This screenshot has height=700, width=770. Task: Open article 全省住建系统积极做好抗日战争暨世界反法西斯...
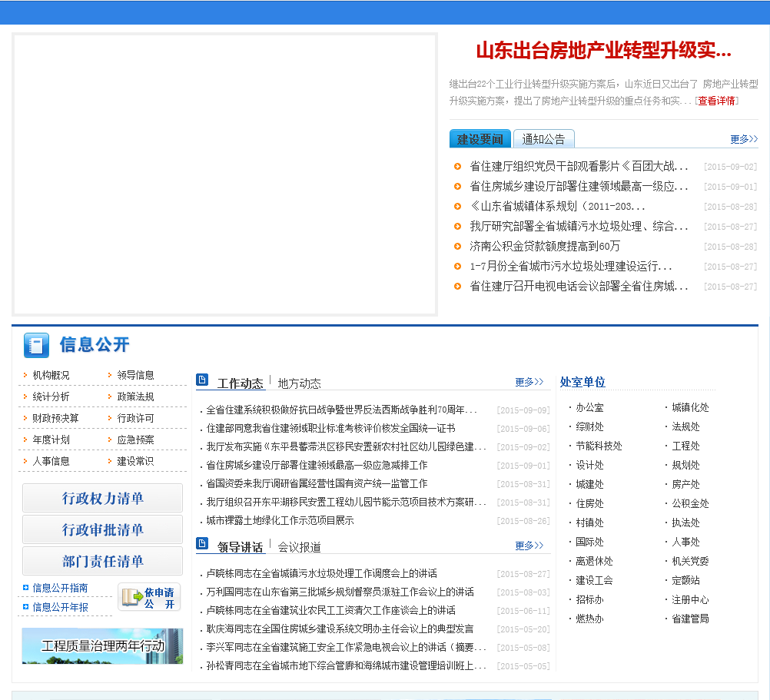341,410
